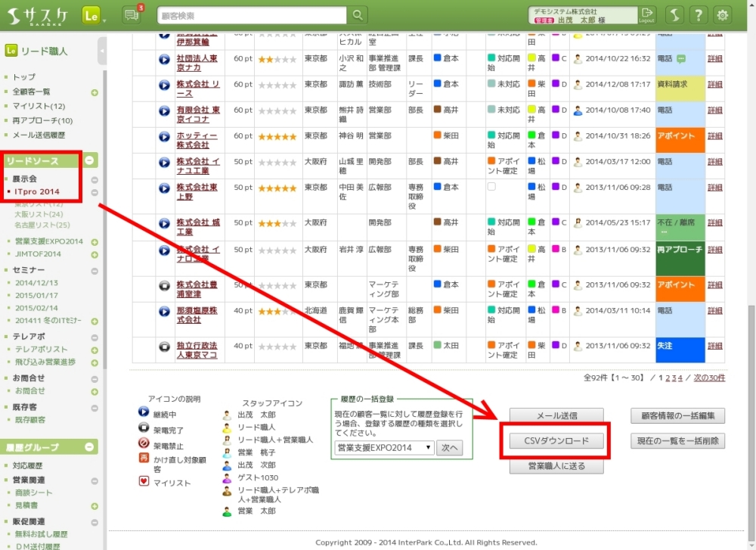Open マイリスト(12) in the sidebar
Image resolution: width=756 pixels, height=550 pixels.
[x=39, y=106]
